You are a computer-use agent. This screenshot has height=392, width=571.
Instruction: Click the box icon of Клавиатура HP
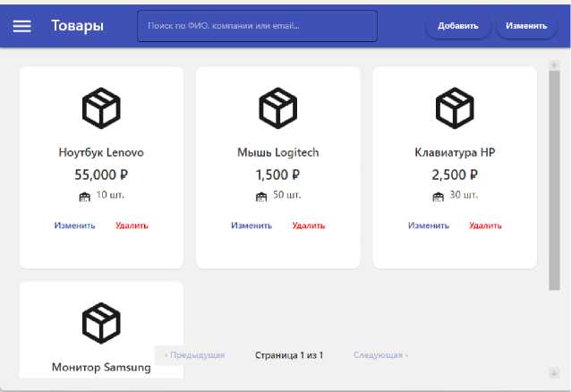point(455,107)
